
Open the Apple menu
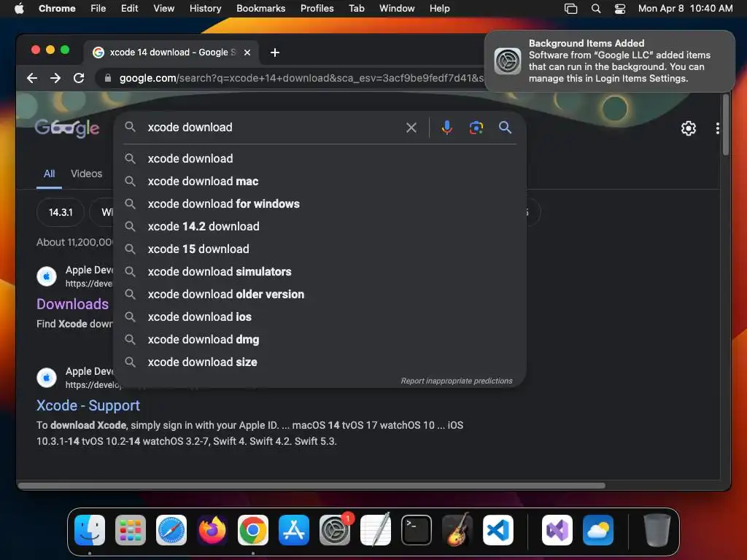point(19,9)
